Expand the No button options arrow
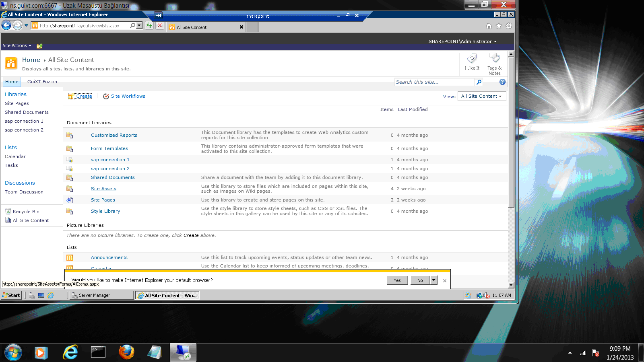Viewport: 644px width, 362px height. pos(433,280)
